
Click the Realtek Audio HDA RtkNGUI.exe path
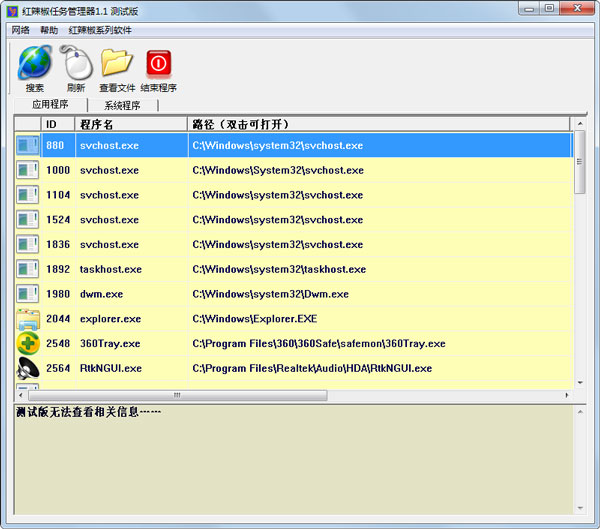coord(312,368)
